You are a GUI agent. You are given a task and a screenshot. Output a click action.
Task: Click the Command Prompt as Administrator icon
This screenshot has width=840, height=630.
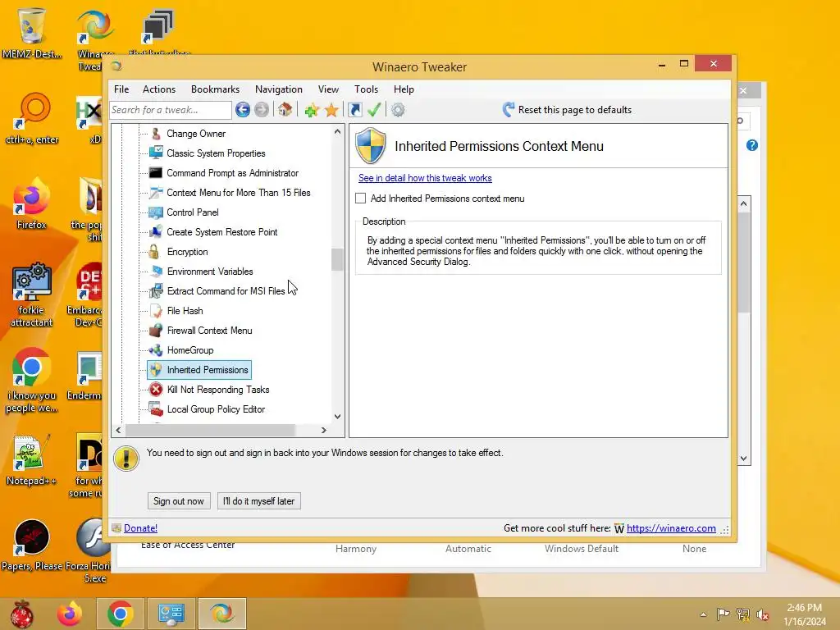point(156,172)
